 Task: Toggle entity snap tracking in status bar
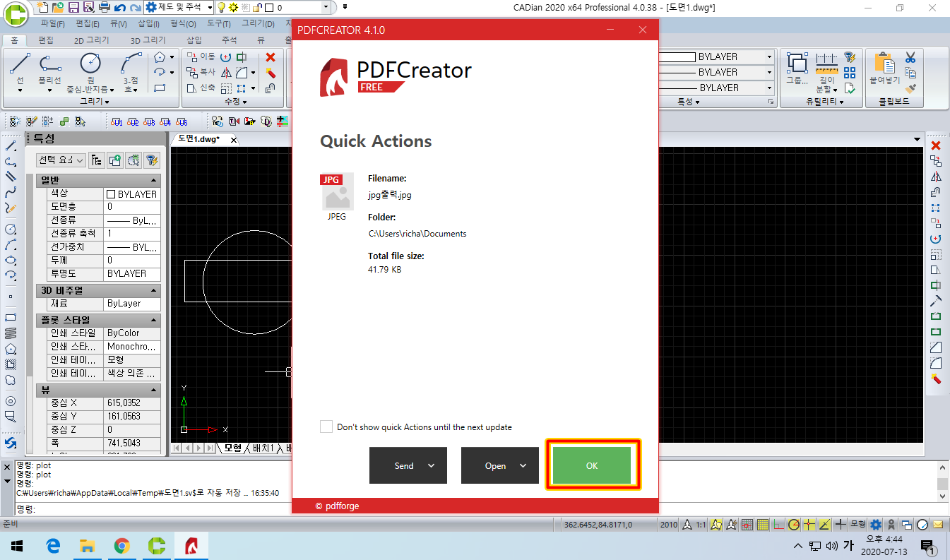[x=824, y=525]
